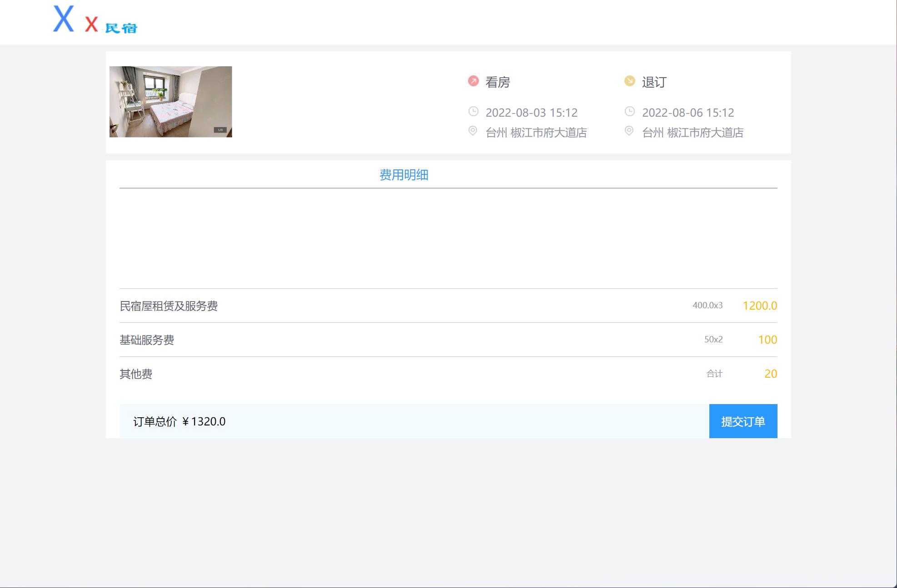Click the 20 amount next to 其他费
This screenshot has height=588, width=897.
pyautogui.click(x=769, y=374)
